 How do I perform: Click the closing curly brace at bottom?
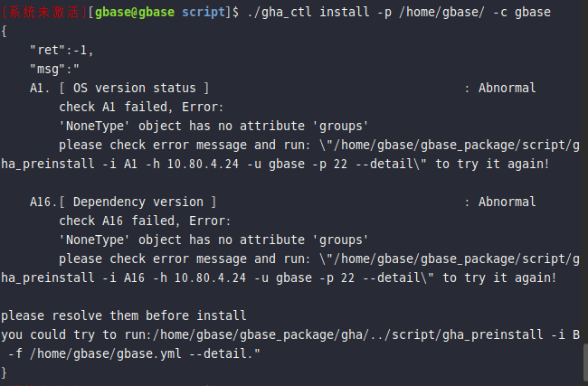5,372
